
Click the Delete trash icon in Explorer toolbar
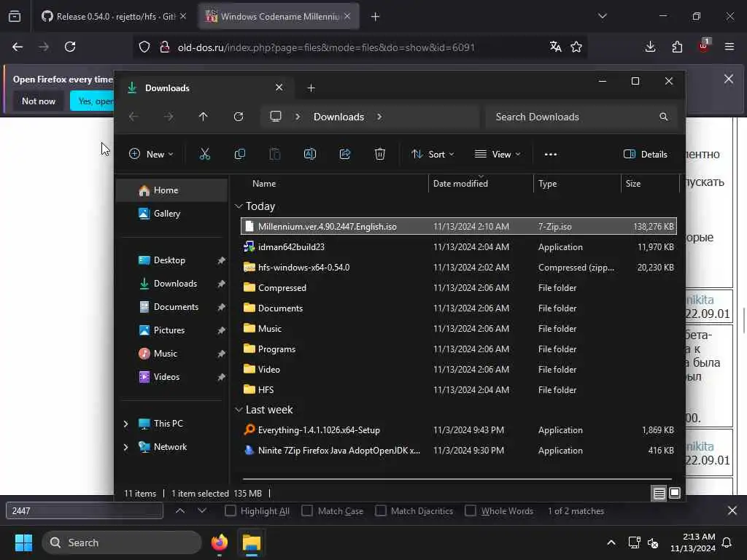point(379,154)
